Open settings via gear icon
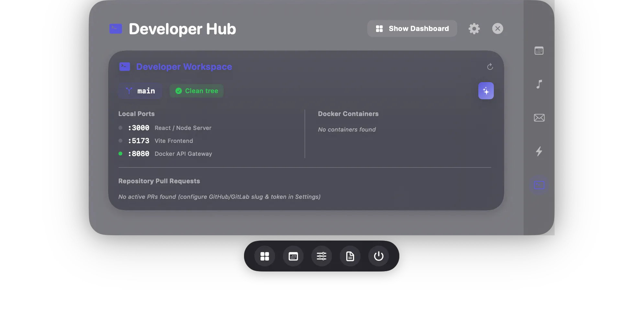The height and width of the screenshot is (331, 644). (x=474, y=28)
